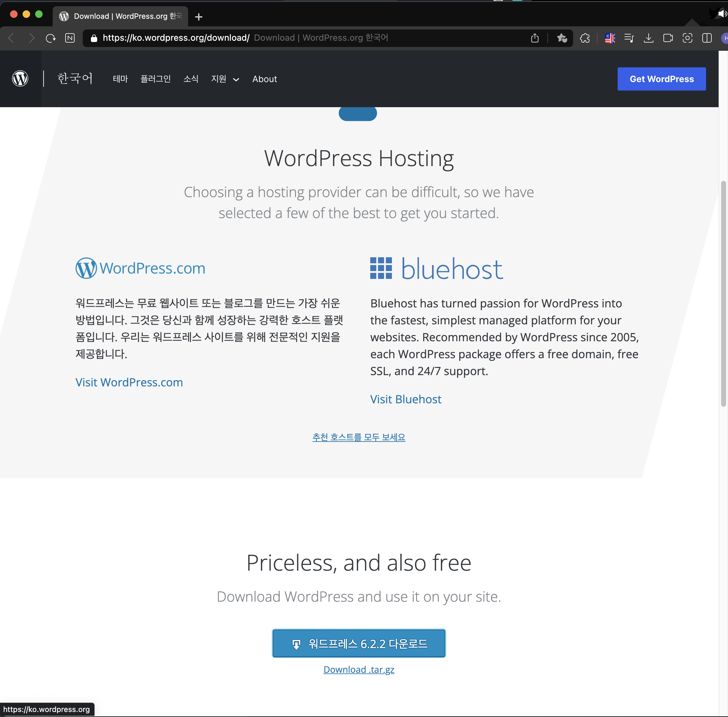
Task: Open the About menu item
Action: [x=264, y=79]
